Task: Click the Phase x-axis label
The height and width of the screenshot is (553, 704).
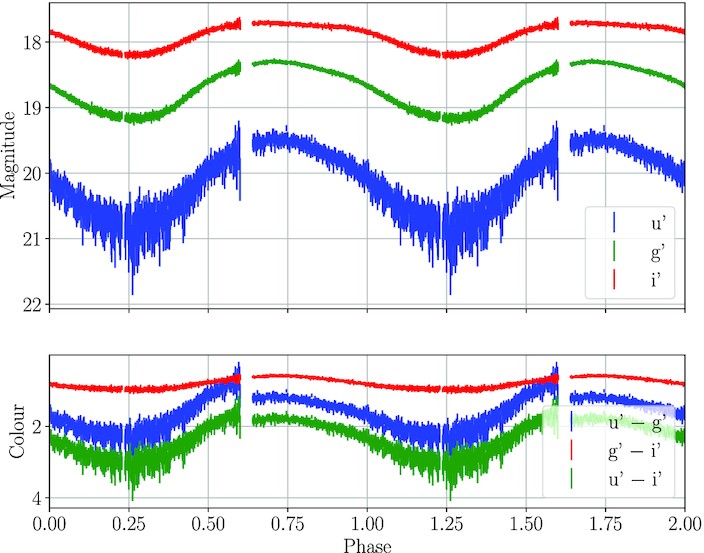Action: click(x=367, y=545)
